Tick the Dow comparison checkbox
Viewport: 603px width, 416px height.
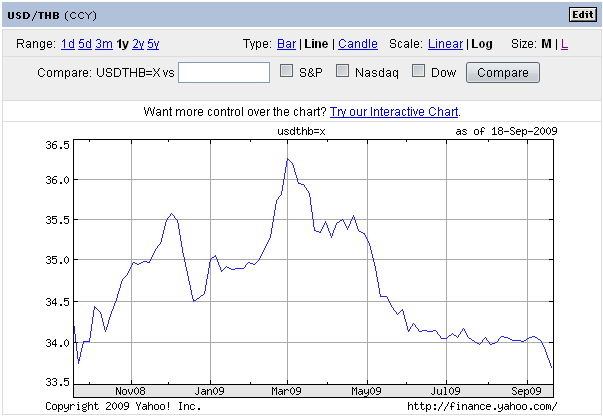coord(418,71)
